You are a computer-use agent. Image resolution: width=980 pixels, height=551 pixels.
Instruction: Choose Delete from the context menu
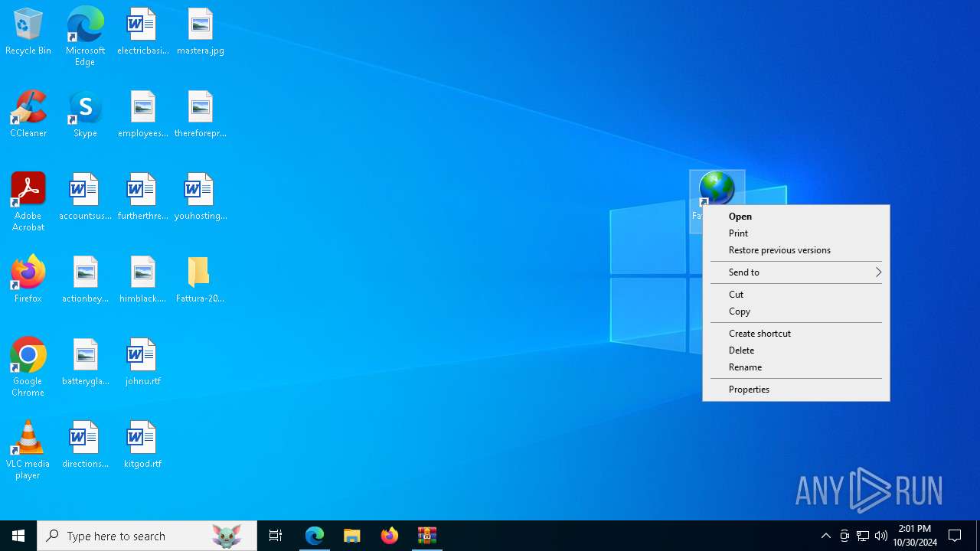(796, 350)
